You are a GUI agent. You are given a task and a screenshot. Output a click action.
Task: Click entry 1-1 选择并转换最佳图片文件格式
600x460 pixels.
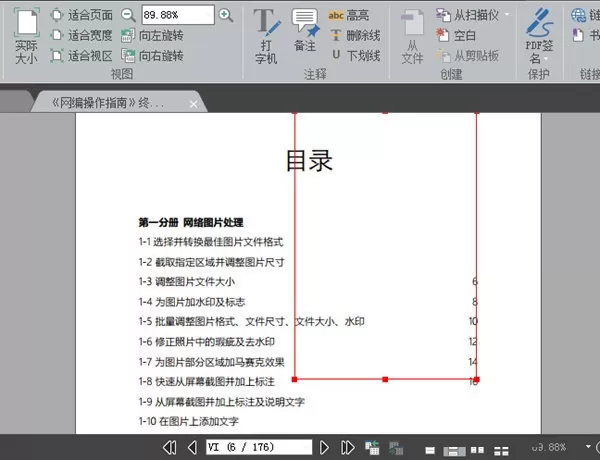coord(211,242)
